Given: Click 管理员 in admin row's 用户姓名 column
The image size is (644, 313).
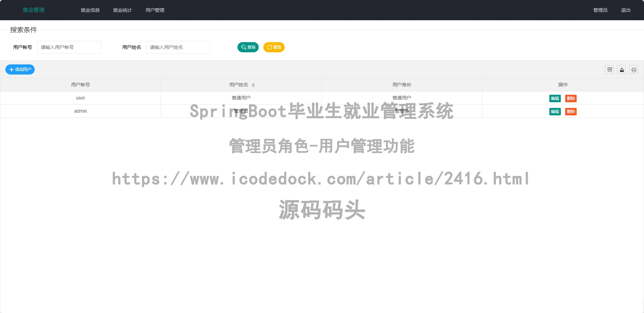Looking at the screenshot, I should pos(241,111).
